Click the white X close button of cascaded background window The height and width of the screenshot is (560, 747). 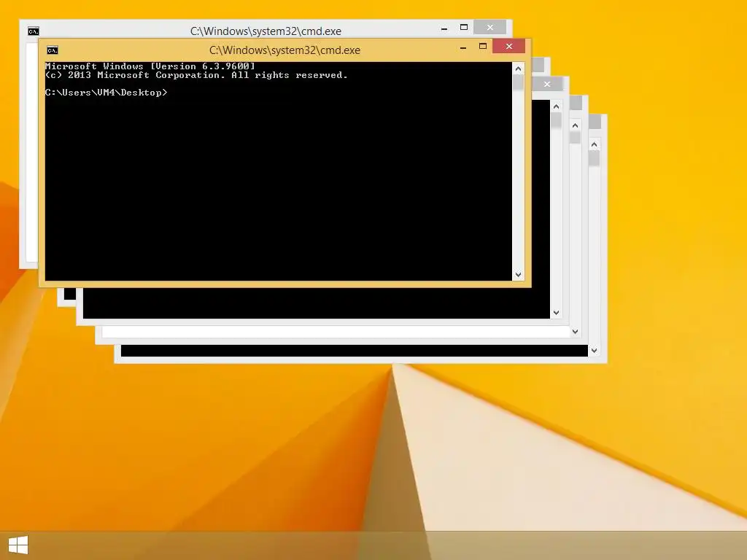[547, 84]
